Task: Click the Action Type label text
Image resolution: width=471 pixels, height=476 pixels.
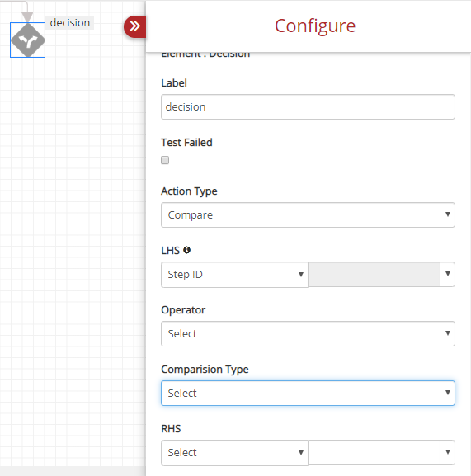Action: pos(189,191)
